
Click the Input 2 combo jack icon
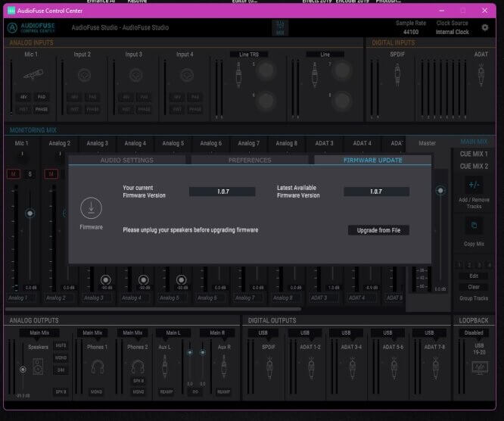[84, 75]
